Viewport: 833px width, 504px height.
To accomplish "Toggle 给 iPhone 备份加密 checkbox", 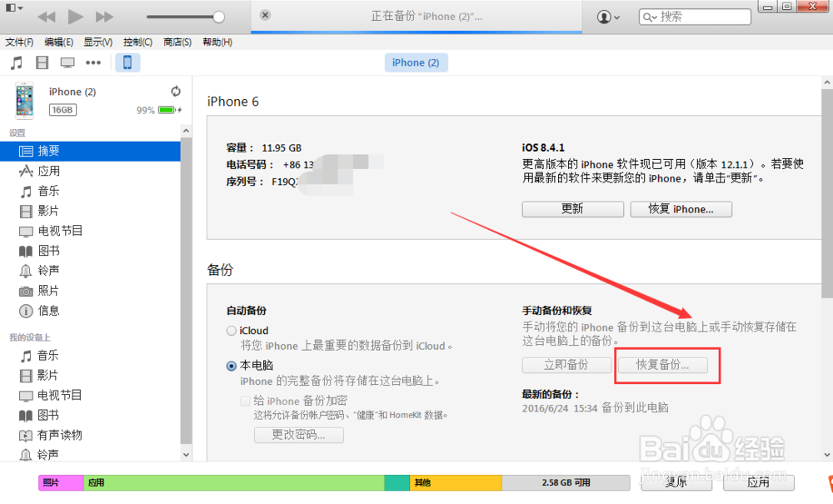I will [245, 402].
